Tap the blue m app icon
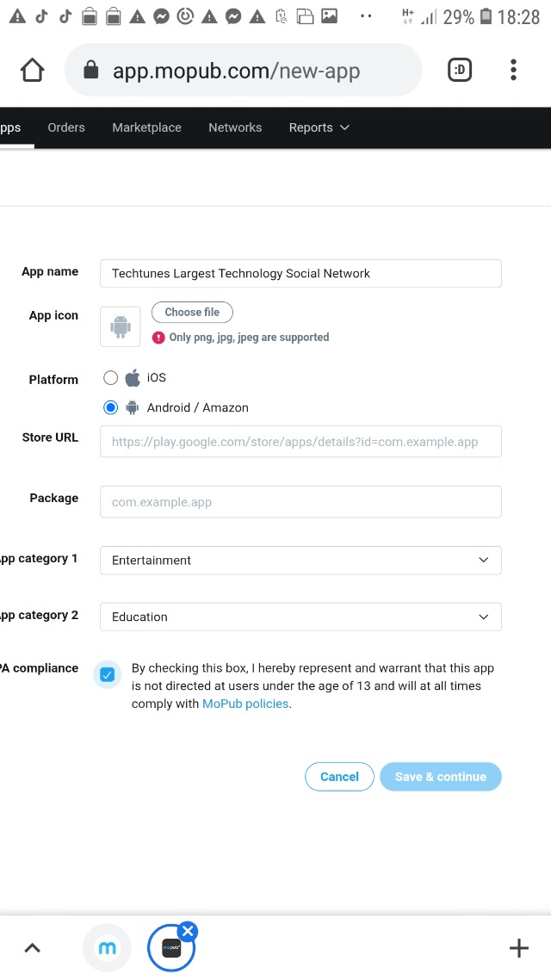 107,948
